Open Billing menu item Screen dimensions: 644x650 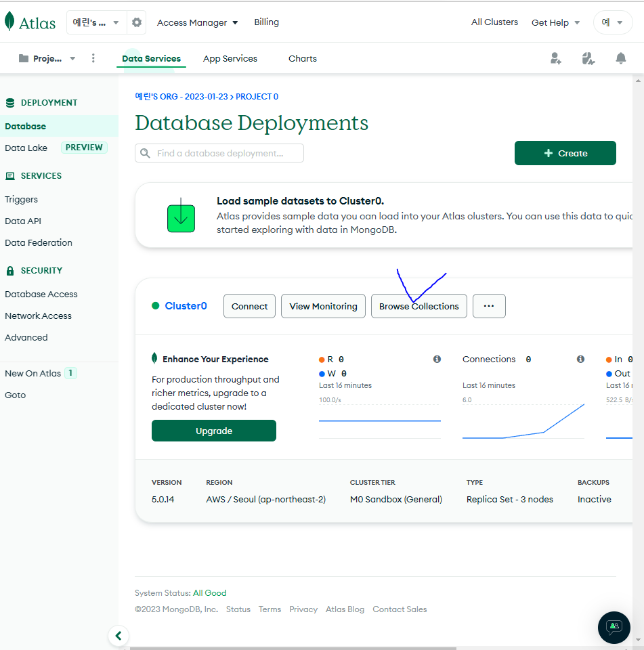click(x=267, y=22)
